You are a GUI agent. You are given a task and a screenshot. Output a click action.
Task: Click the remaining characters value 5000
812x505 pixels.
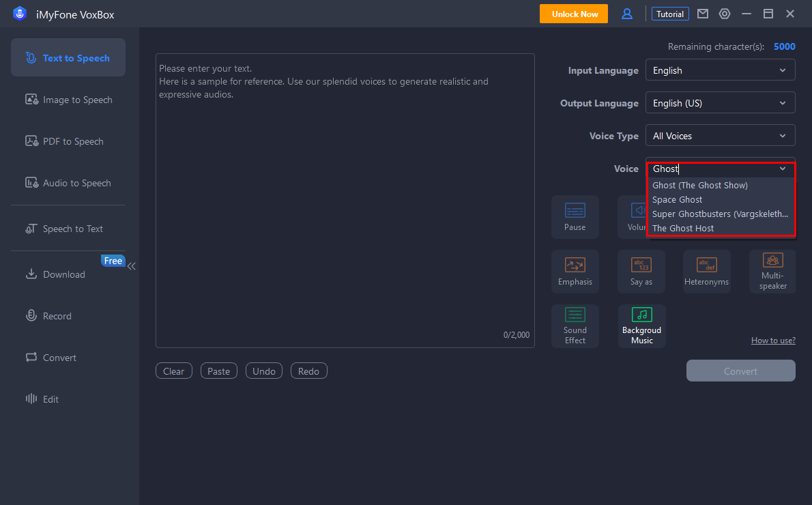click(x=784, y=46)
